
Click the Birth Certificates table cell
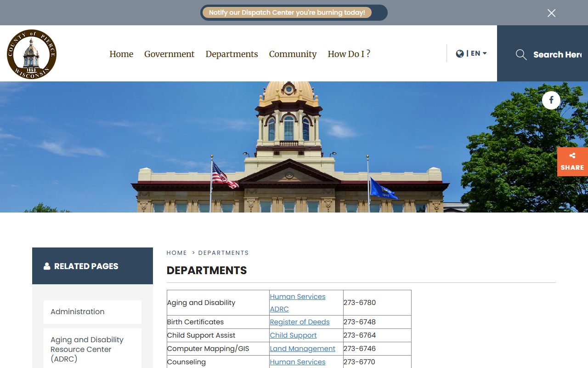218,322
